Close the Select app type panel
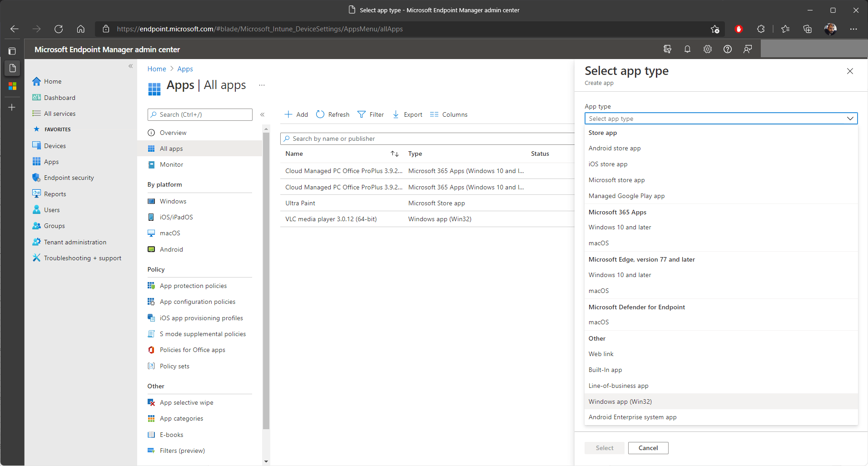Image resolution: width=868 pixels, height=466 pixels. 850,71
